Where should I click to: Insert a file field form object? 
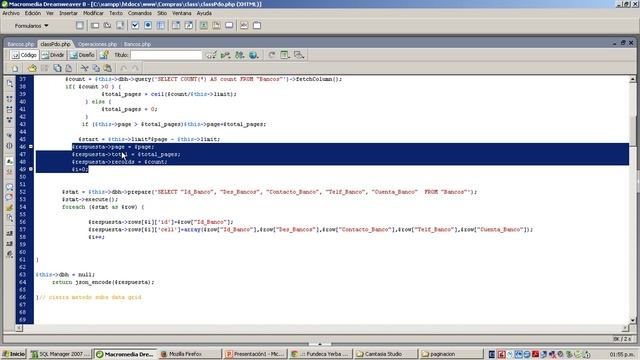click(x=216, y=25)
